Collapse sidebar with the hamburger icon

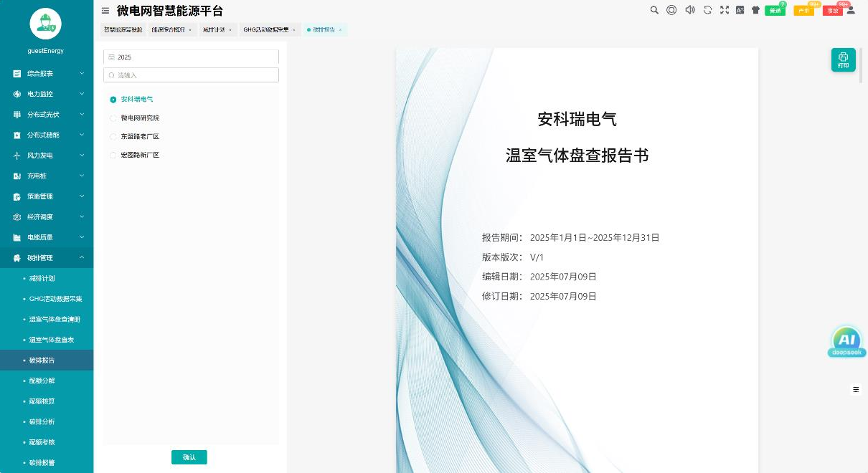point(105,11)
